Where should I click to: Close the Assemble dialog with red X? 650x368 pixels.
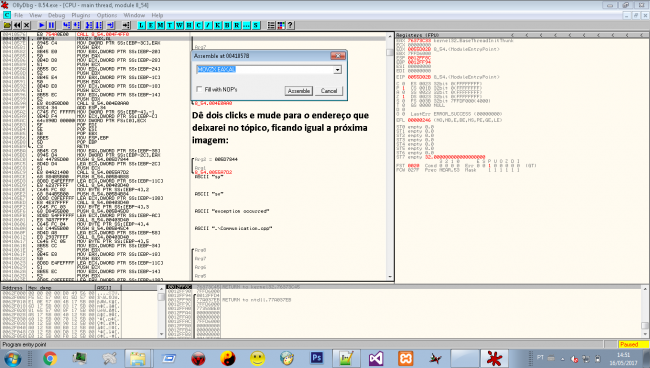(338, 56)
